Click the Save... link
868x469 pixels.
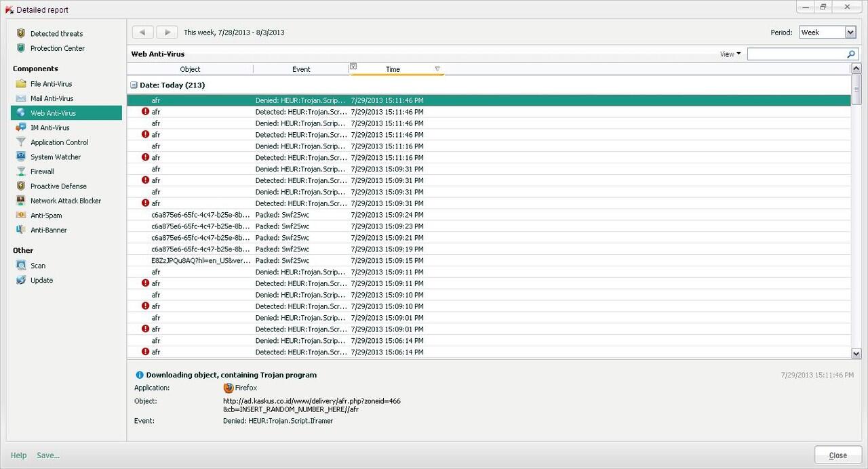tap(48, 455)
